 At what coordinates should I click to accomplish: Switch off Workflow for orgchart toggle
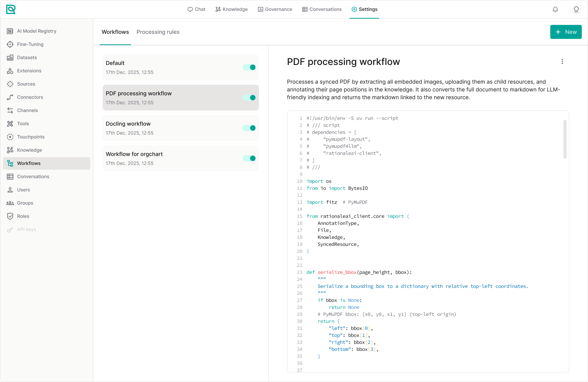click(249, 158)
